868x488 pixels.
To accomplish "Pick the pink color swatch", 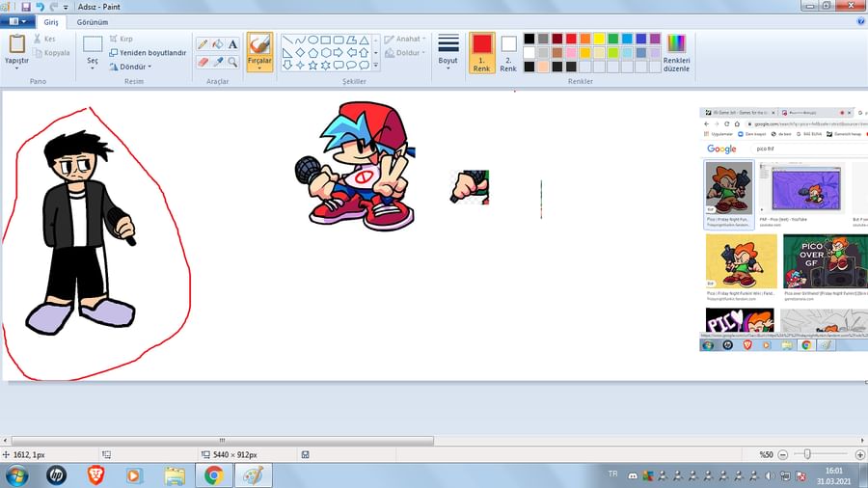I will point(571,53).
